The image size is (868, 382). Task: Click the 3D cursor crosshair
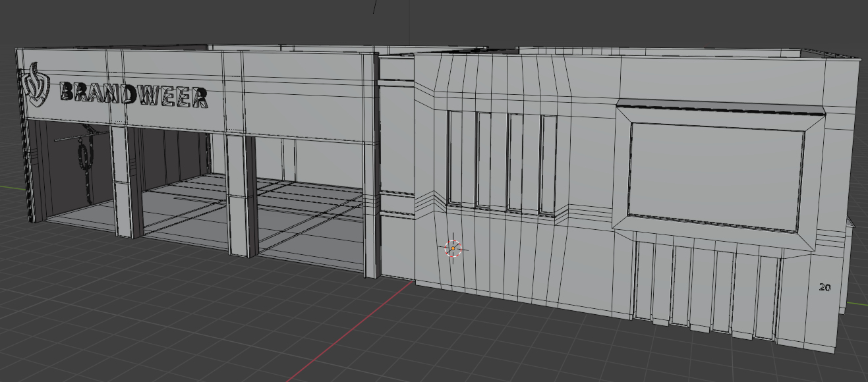point(453,248)
